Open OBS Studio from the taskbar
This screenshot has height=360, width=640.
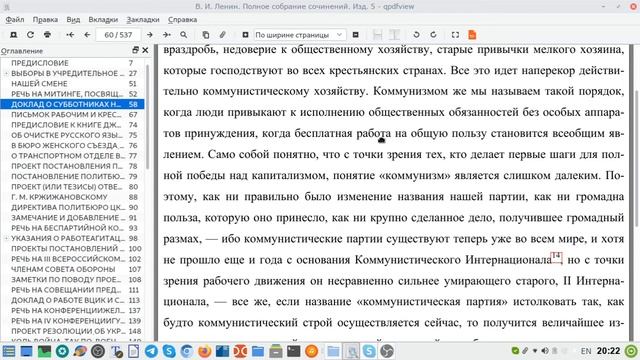click(x=387, y=351)
